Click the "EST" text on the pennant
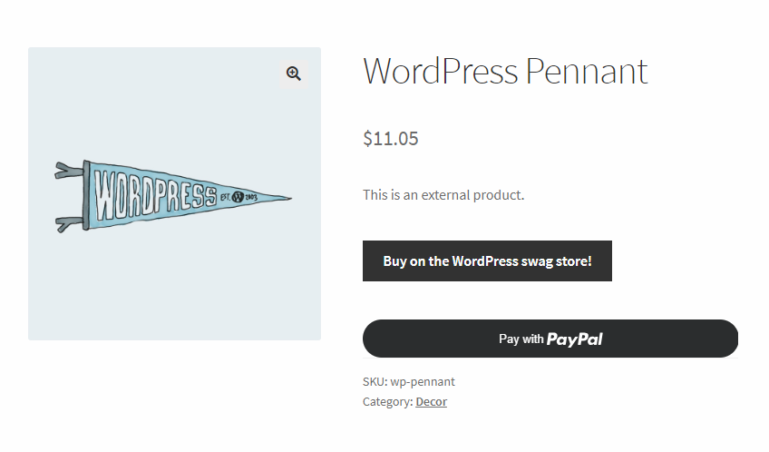The image size is (769, 452). click(x=224, y=197)
